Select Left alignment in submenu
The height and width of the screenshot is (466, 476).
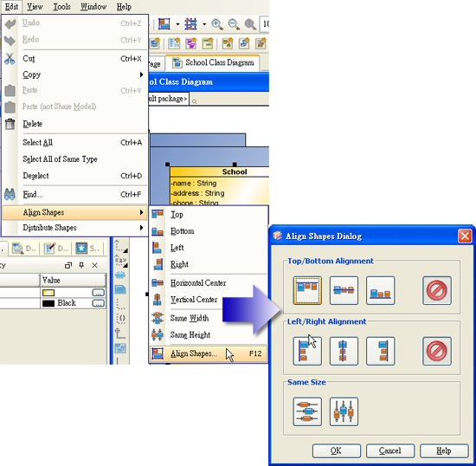(209, 248)
